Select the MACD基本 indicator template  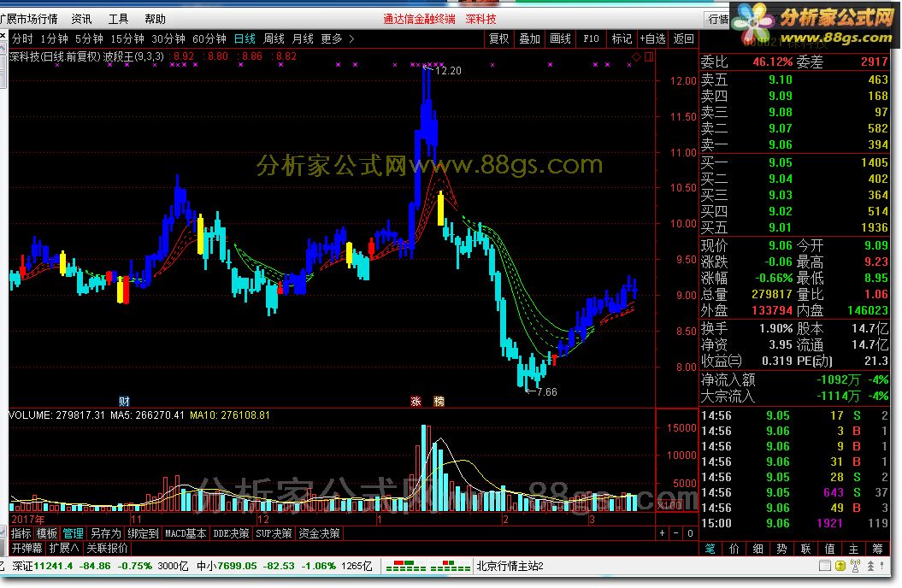pyautogui.click(x=186, y=533)
